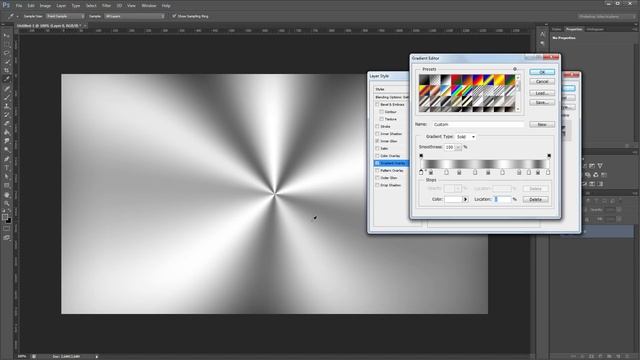Select the Pen tool
Image resolution: width=640 pixels, height=360 pixels.
[7, 159]
